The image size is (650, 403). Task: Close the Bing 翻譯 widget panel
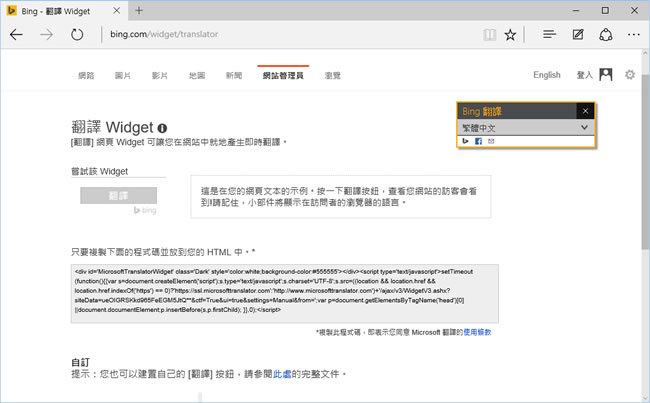pyautogui.click(x=585, y=111)
